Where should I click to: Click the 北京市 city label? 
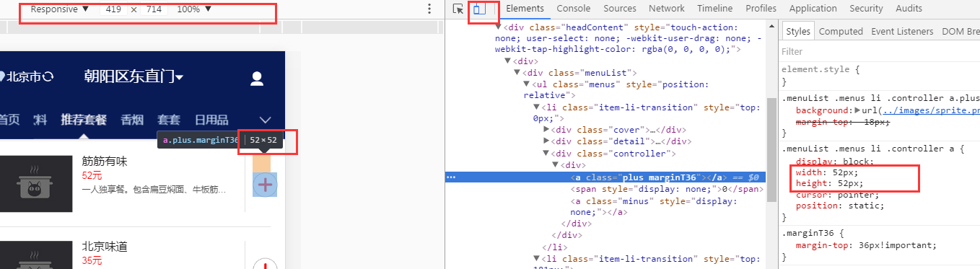click(24, 76)
